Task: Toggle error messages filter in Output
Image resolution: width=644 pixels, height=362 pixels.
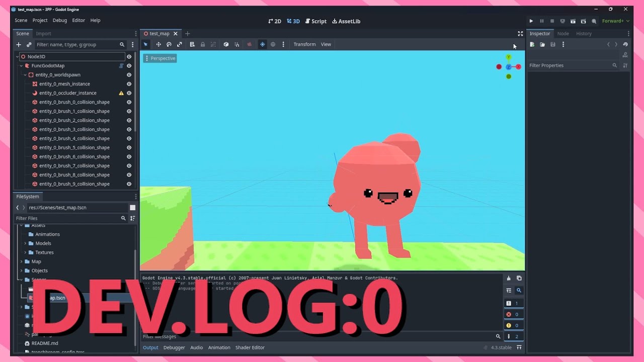Action: (514, 314)
